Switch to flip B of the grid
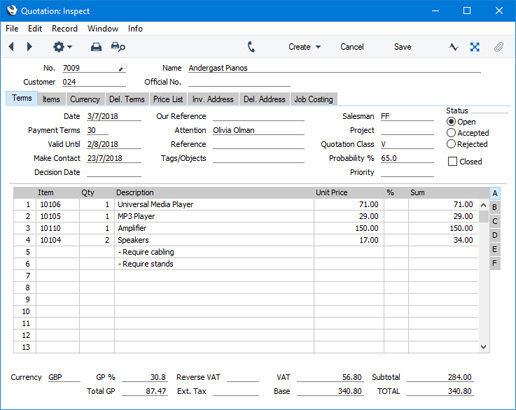The image size is (516, 410). tap(495, 207)
